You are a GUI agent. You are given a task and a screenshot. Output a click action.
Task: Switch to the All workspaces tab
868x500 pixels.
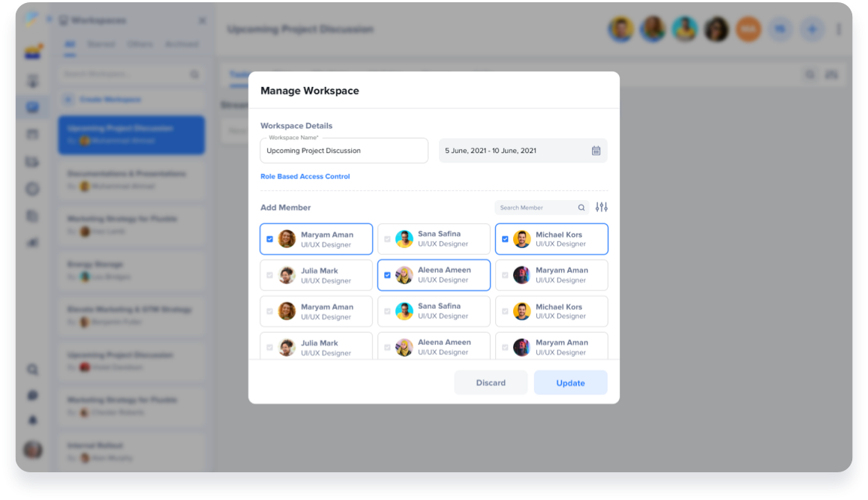point(70,44)
